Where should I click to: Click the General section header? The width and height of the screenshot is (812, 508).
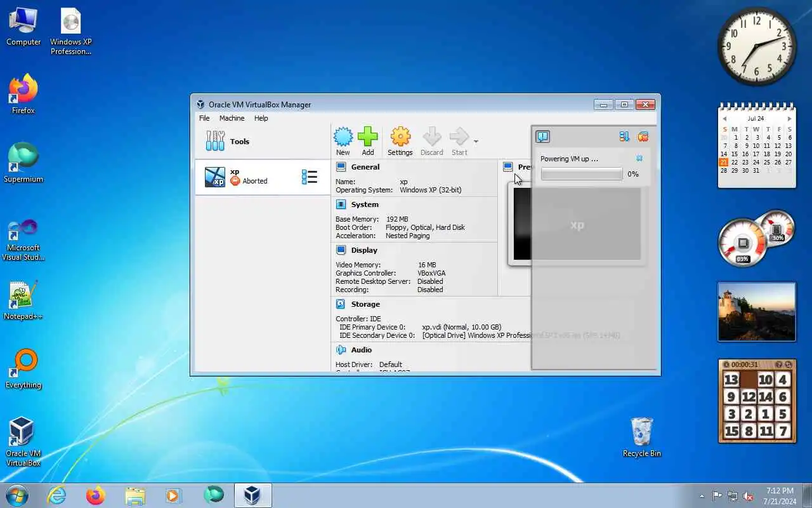click(365, 167)
